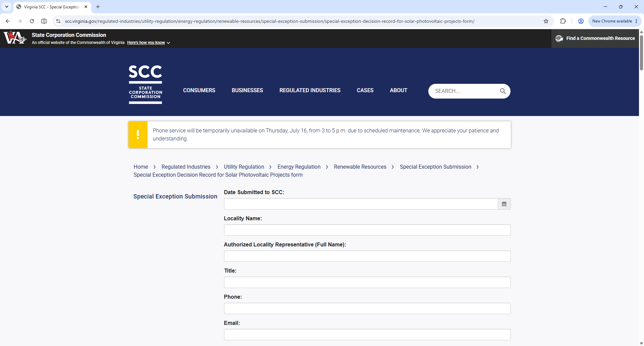This screenshot has width=644, height=346.
Task: Click the Title input field
Action: click(x=367, y=282)
